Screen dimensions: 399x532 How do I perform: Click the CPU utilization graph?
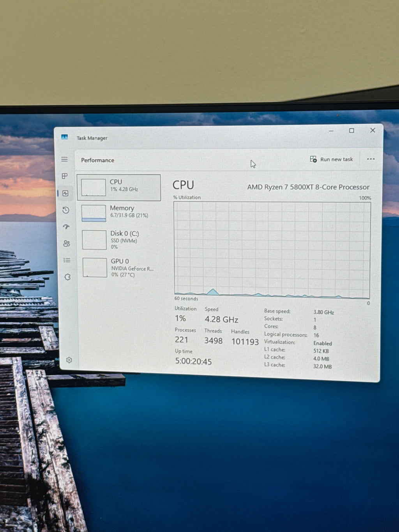tap(272, 250)
